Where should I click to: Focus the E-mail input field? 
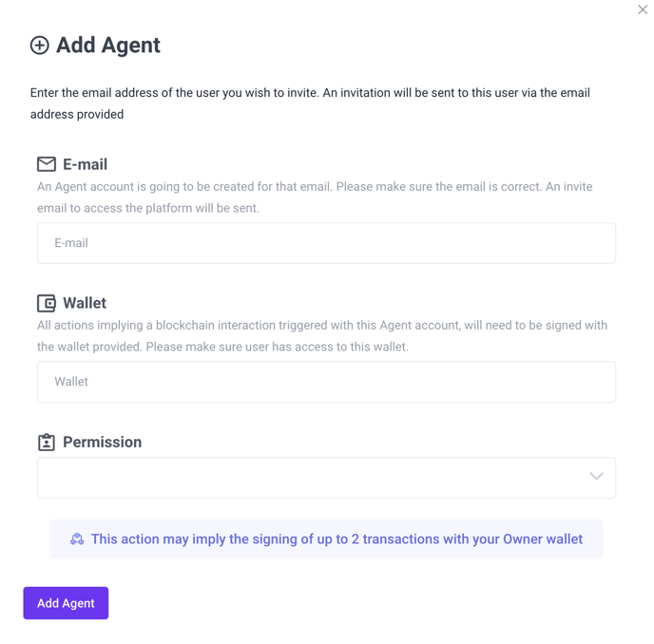pos(326,243)
